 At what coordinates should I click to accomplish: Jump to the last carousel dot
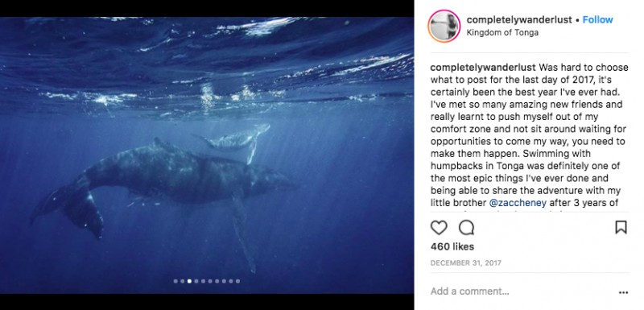click(237, 281)
